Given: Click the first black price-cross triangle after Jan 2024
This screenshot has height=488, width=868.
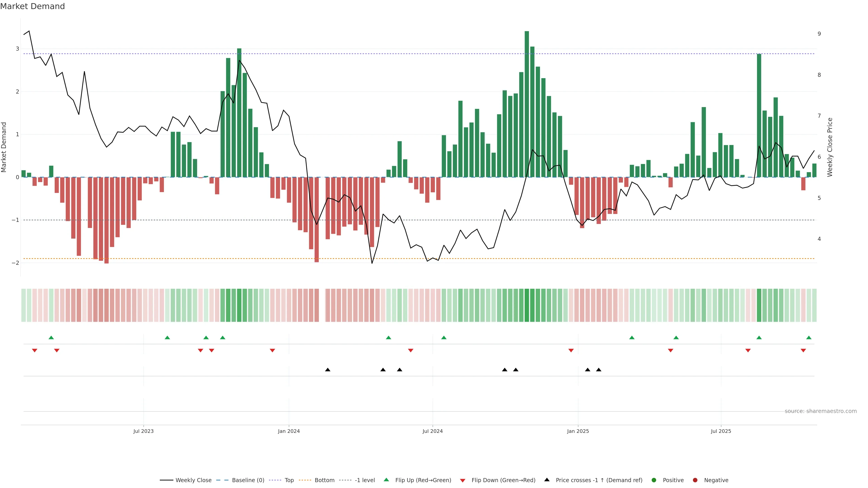Looking at the screenshot, I should coord(328,370).
